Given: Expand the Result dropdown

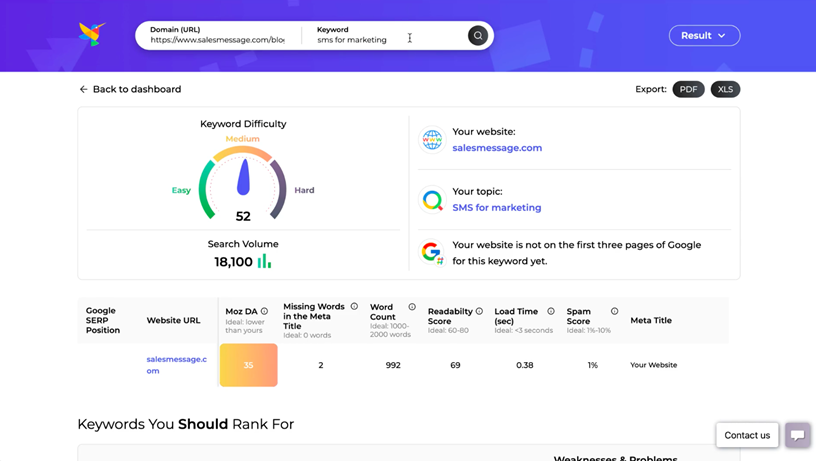Looking at the screenshot, I should tap(704, 35).
